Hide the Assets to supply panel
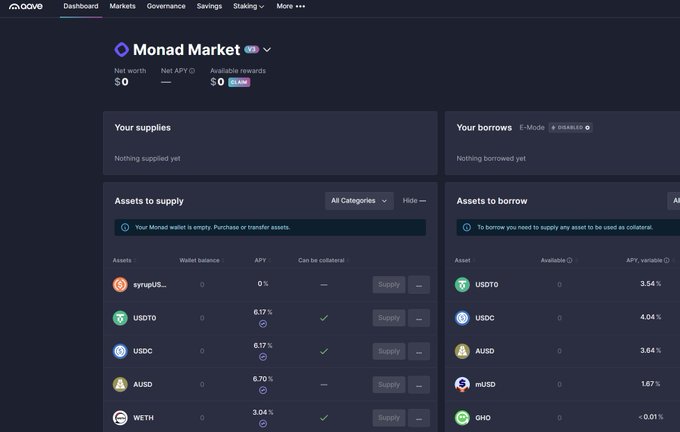680x432 pixels. click(x=414, y=201)
